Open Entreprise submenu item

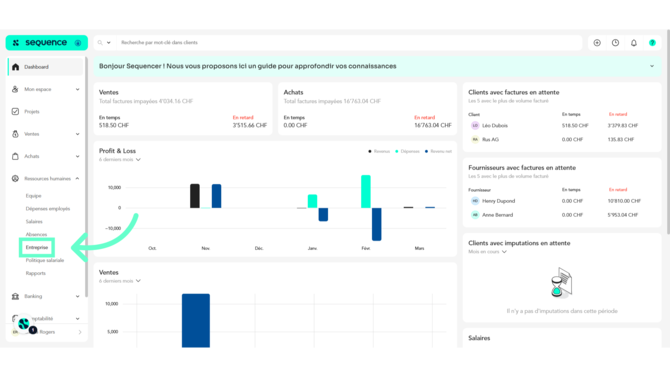37,247
